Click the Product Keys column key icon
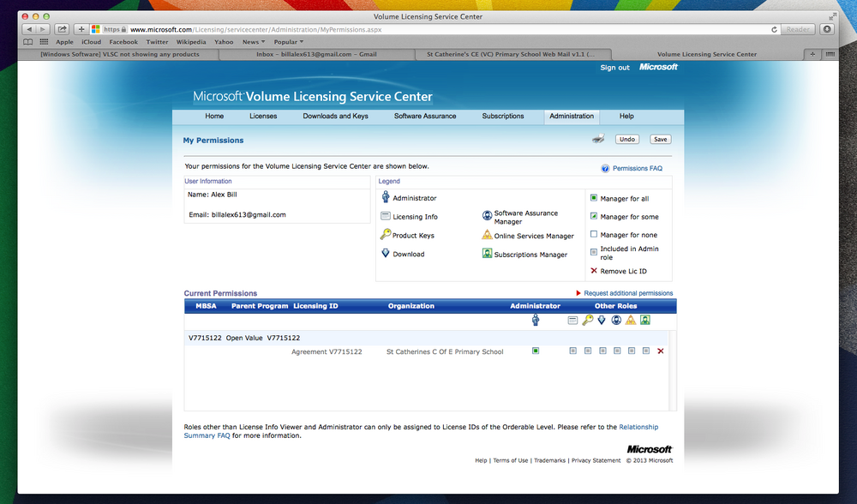 coord(588,320)
